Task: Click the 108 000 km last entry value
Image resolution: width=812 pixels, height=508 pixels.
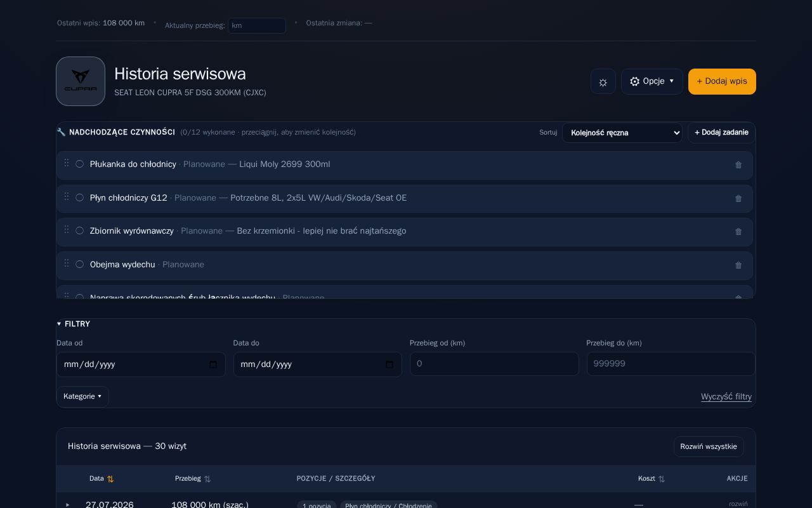Action: pyautogui.click(x=124, y=23)
